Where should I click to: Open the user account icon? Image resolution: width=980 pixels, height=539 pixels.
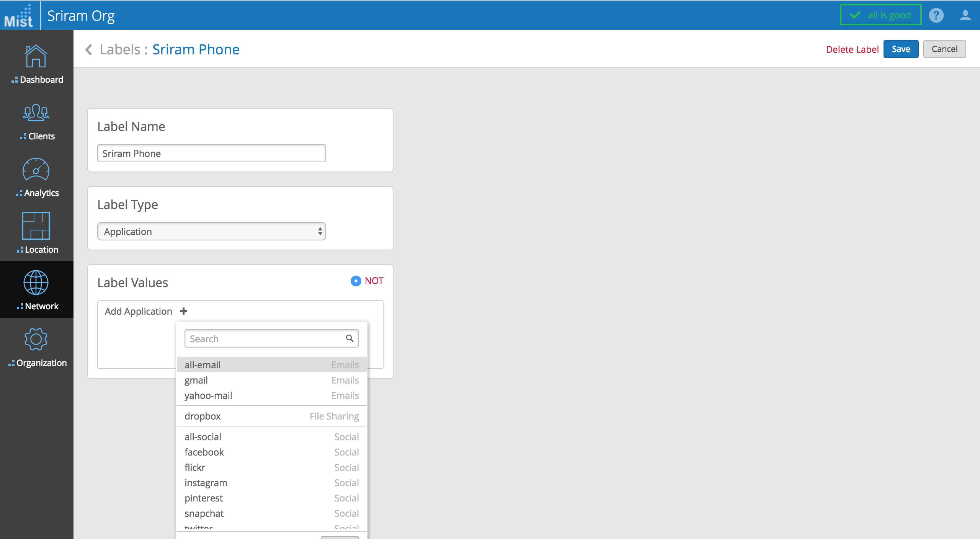[965, 15]
